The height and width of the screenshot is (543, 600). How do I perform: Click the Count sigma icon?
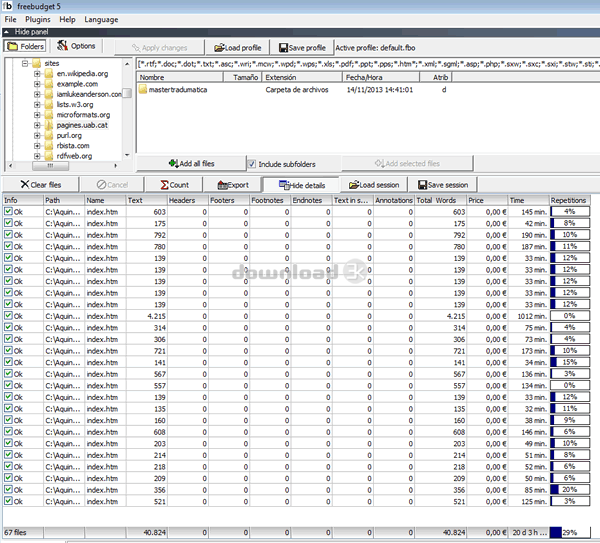pos(164,185)
